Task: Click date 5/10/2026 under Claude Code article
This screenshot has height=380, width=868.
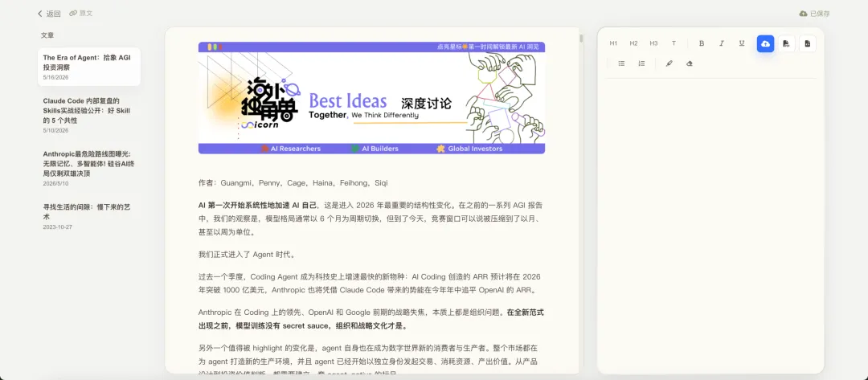Action: (x=56, y=130)
